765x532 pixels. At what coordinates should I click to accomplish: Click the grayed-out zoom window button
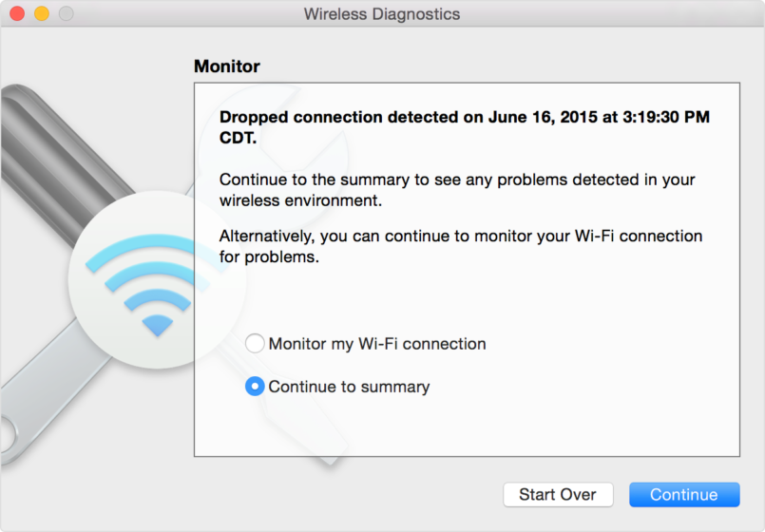(x=66, y=14)
